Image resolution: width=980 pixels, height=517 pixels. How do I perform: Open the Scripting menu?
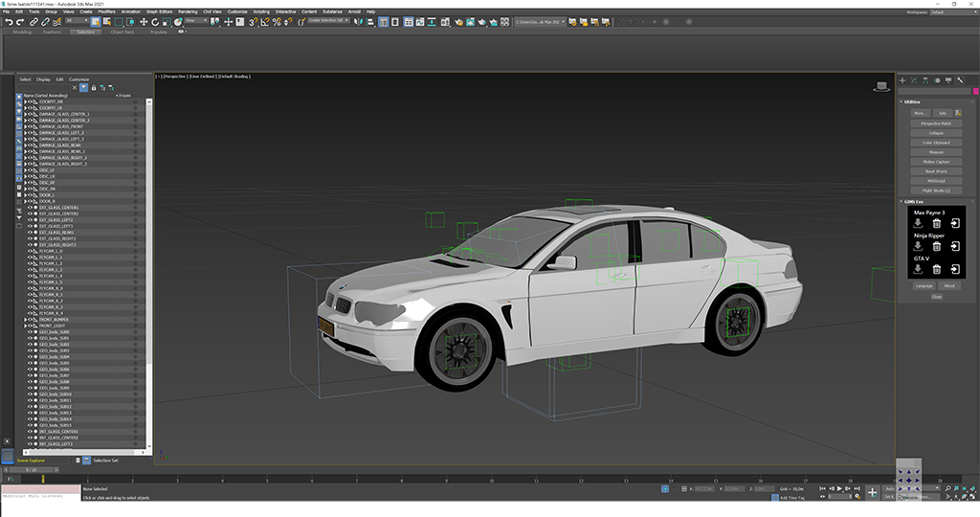click(x=261, y=11)
